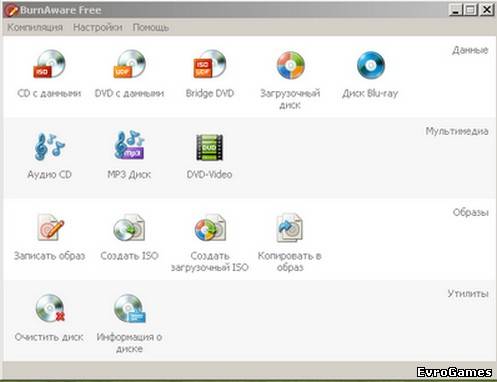Image resolution: width=497 pixels, height=382 pixels.
Task: Click the Данные section heading
Action: [x=470, y=50]
